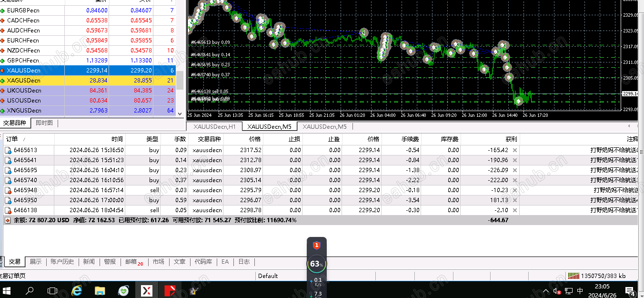
Task: Sort orders by the 订单 column header
Action: pos(29,139)
